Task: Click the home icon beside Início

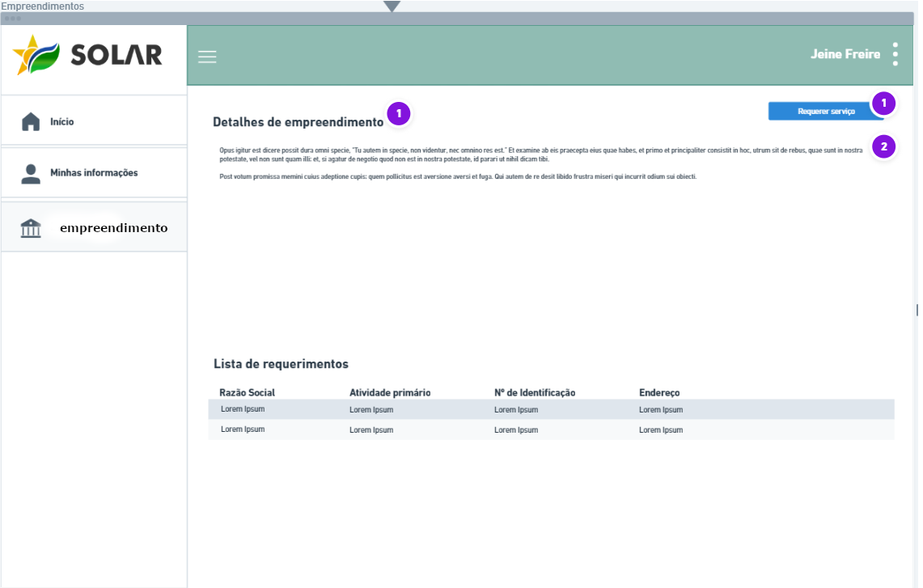Action: tap(31, 121)
